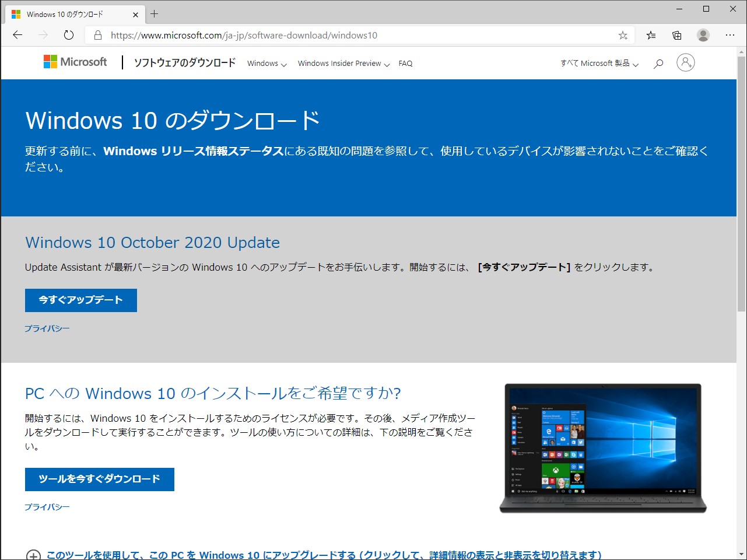This screenshot has height=560, width=747.
Task: Select the FAQ menu item
Action: [x=405, y=63]
